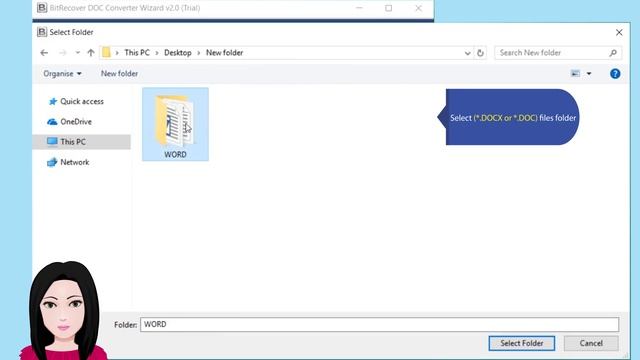Navigate to Desktop breadcrumb
The width and height of the screenshot is (640, 360).
pos(178,53)
